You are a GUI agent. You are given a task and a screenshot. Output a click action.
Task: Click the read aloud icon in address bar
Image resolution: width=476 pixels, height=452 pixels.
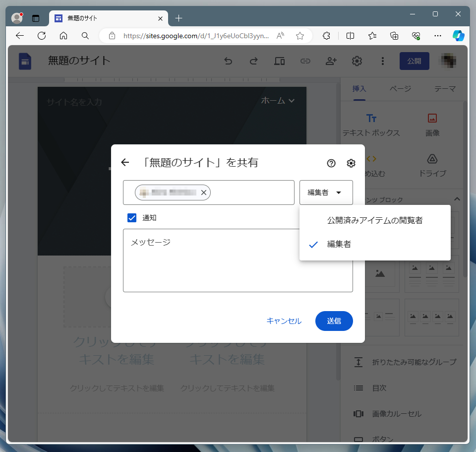(280, 36)
